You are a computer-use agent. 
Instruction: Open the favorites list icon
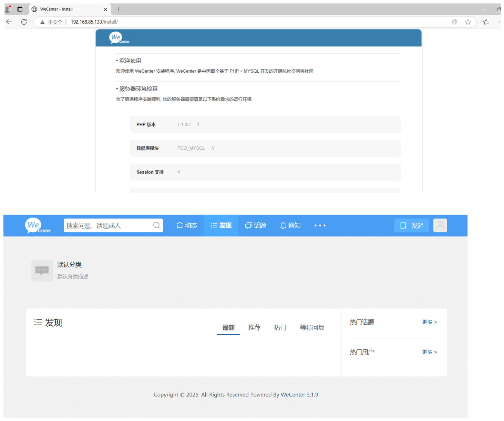coord(486,22)
